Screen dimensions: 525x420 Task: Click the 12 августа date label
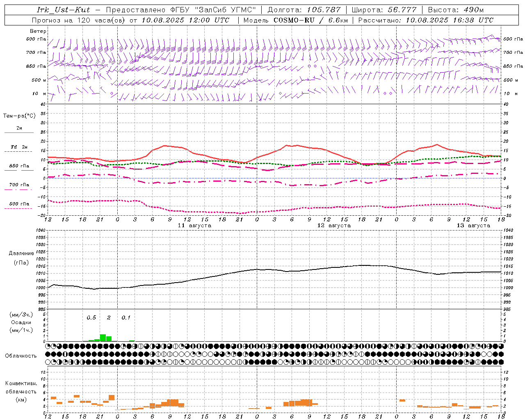tap(334, 226)
